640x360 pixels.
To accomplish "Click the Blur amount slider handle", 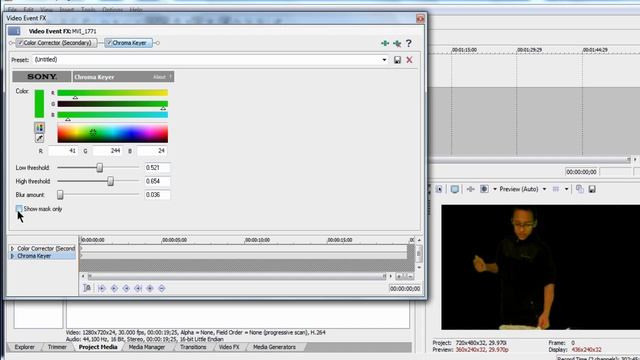I will pyautogui.click(x=60, y=195).
